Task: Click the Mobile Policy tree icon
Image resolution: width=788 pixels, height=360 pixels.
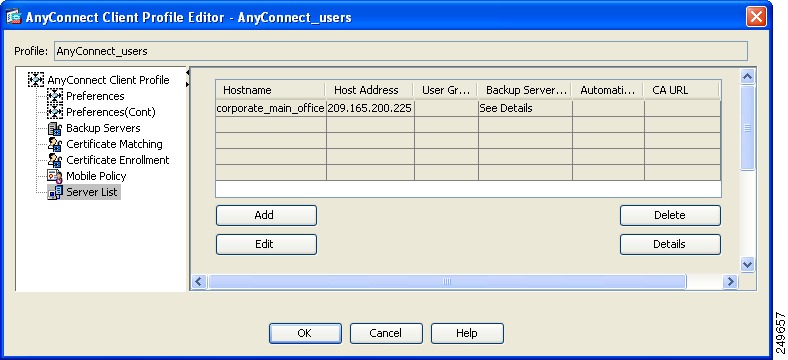Action: (55, 176)
